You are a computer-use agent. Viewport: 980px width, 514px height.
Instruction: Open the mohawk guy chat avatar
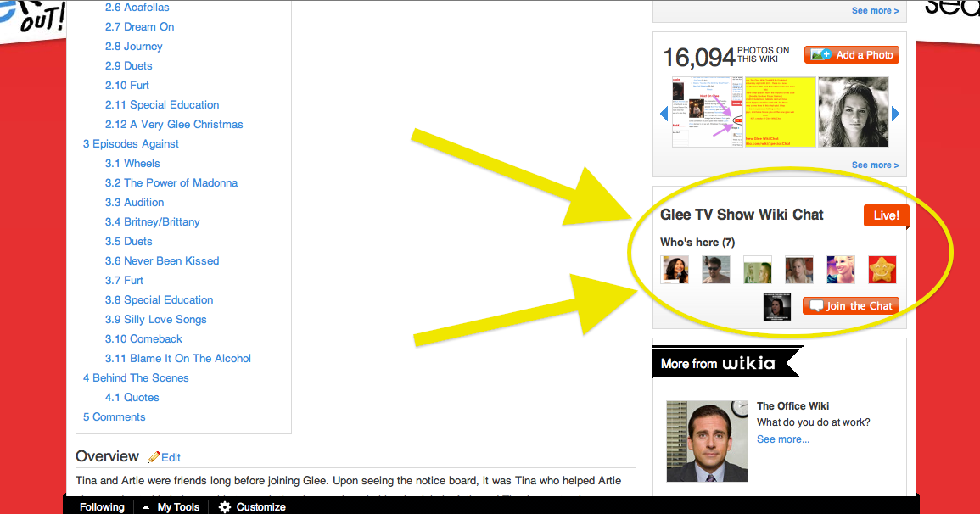coord(758,270)
